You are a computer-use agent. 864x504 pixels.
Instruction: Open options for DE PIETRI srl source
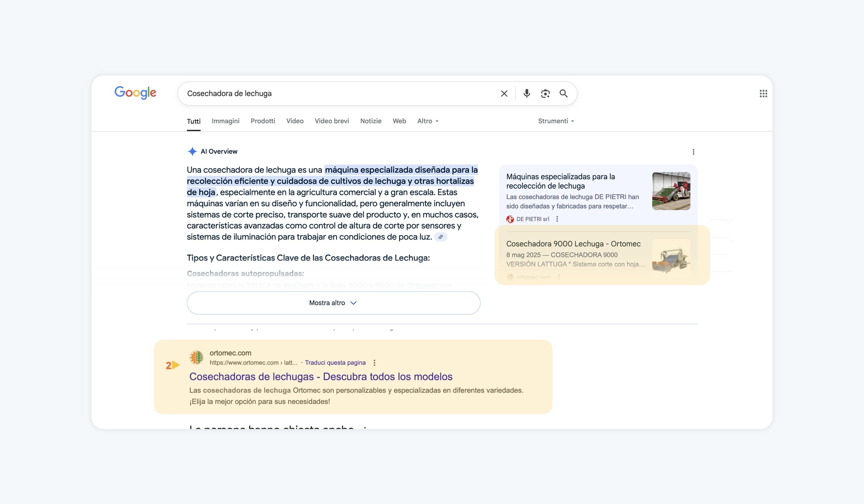(x=557, y=219)
